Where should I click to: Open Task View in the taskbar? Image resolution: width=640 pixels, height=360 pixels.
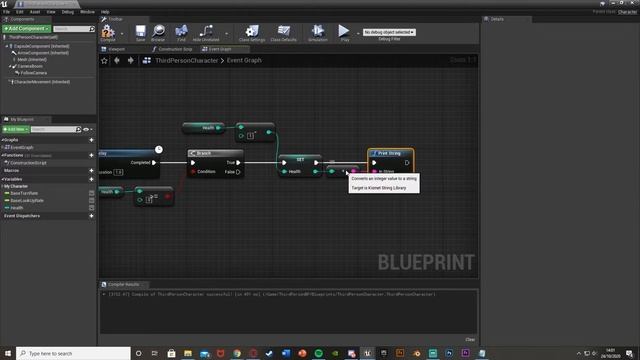pos(155,353)
